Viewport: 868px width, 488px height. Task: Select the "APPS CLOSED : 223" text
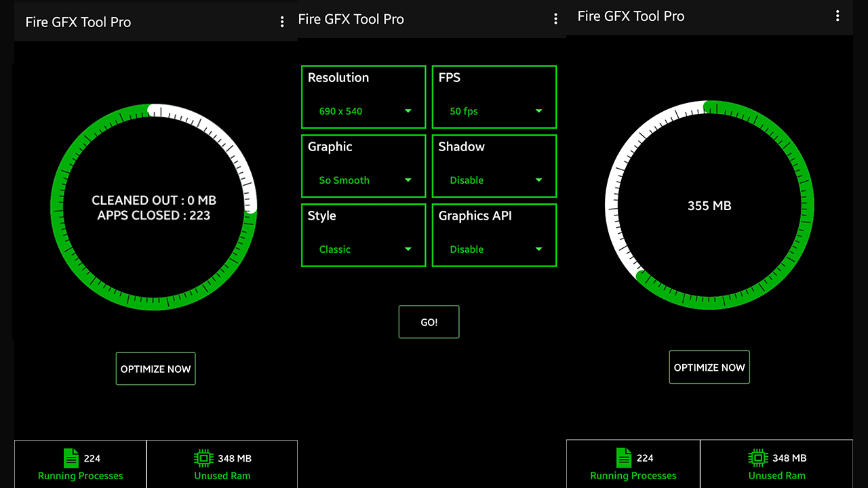pyautogui.click(x=154, y=216)
